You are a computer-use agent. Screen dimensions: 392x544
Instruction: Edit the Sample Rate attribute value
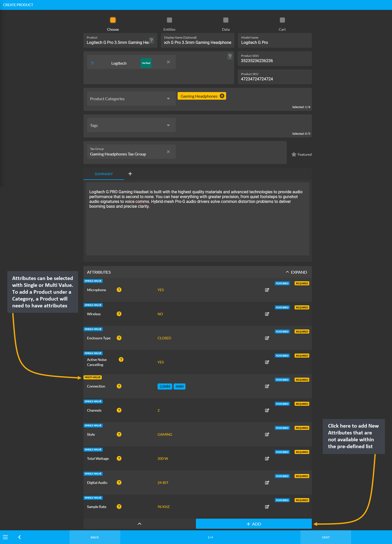pos(267,507)
